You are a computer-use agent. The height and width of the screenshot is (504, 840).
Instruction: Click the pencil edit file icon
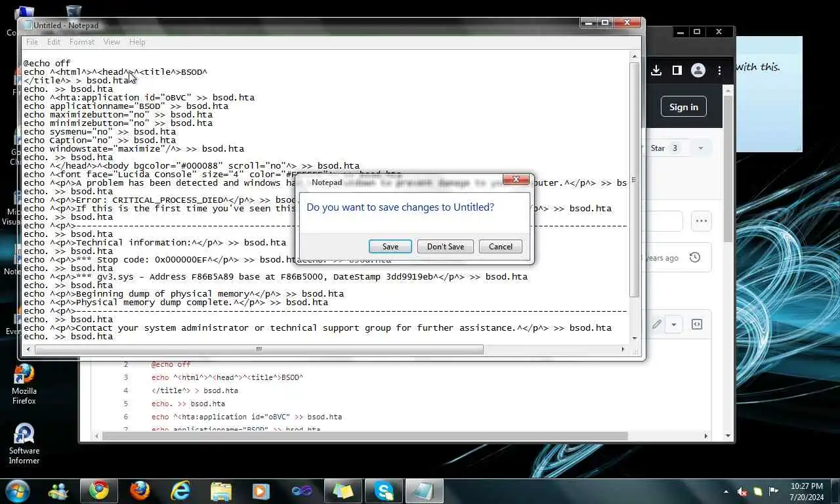pos(656,324)
